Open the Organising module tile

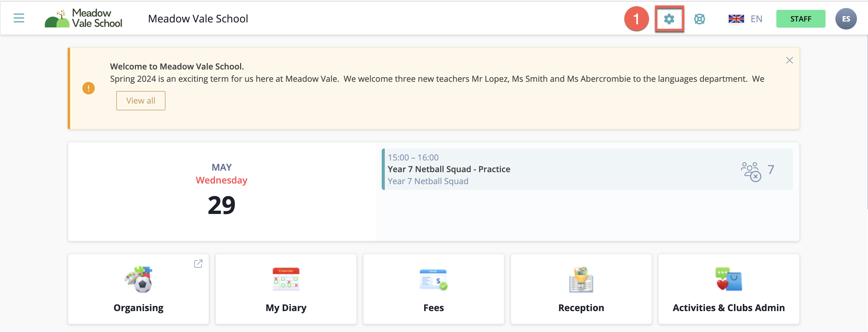tap(138, 289)
